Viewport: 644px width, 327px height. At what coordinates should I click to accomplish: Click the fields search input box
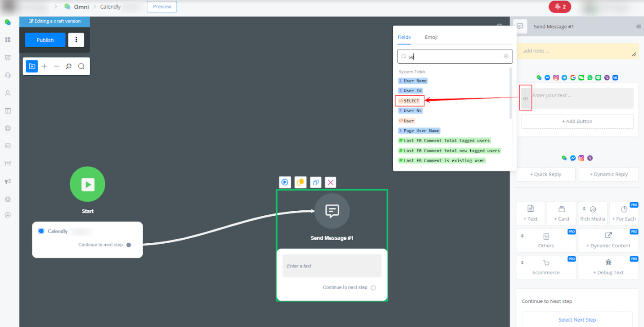(x=455, y=57)
